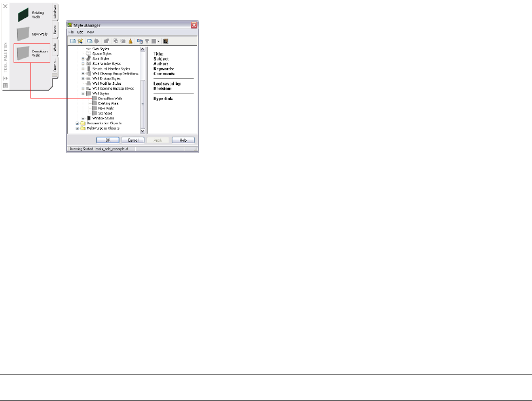Click the Filter Style Type funnel icon
The width and height of the screenshot is (532, 401).
pos(147,41)
